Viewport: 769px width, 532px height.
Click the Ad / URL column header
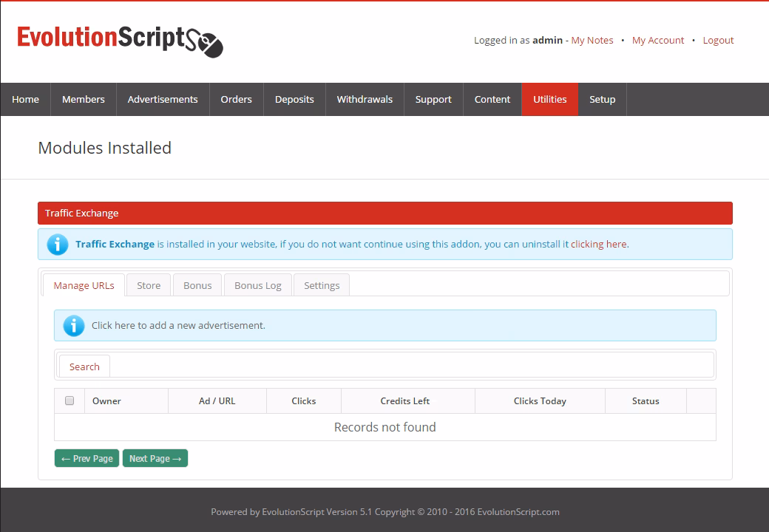pyautogui.click(x=217, y=400)
